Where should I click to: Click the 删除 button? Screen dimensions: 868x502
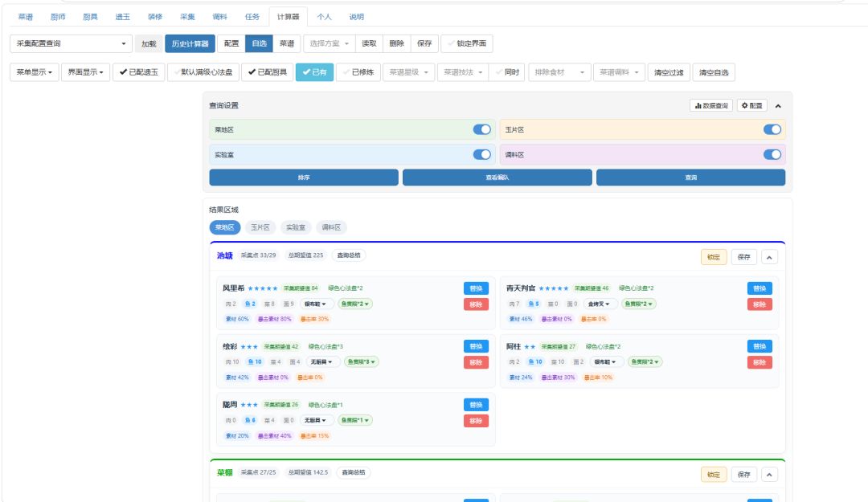point(396,43)
